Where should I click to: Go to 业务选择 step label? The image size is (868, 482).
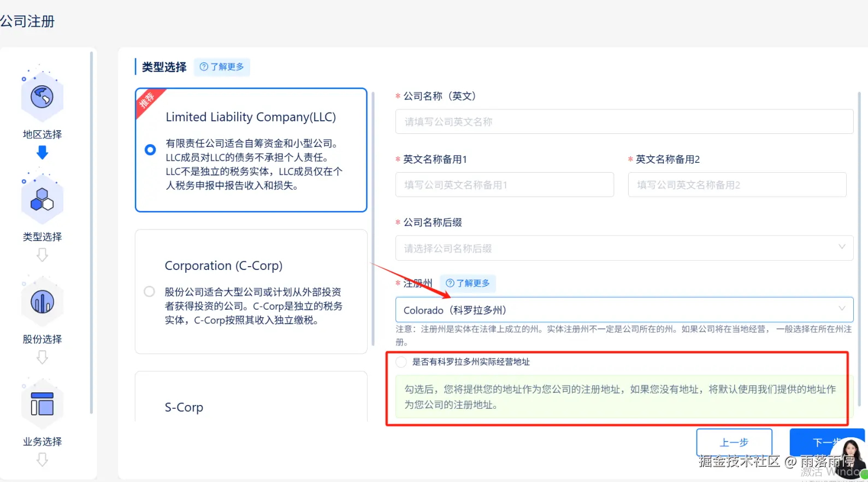[x=42, y=442]
